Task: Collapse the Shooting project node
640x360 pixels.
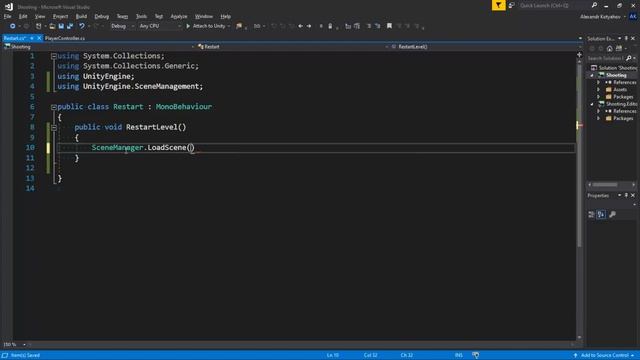Action: (592, 76)
